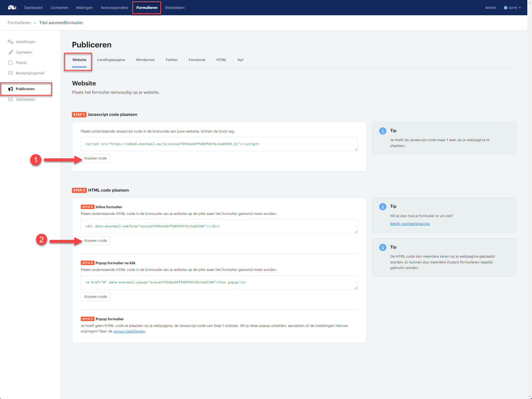
Task: Open Contacten in top navigation
Action: coord(59,8)
